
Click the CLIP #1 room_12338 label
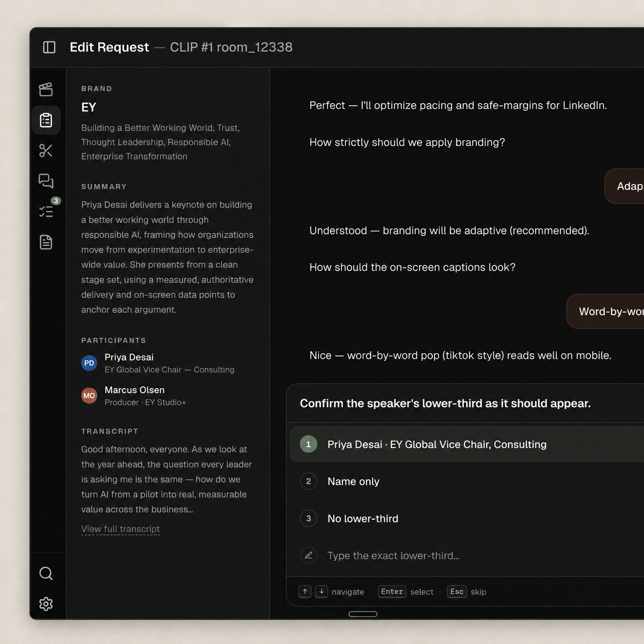click(x=231, y=47)
